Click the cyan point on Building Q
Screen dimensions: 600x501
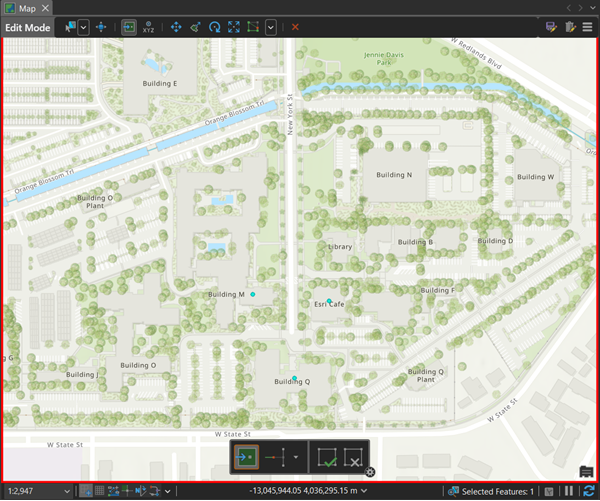[x=294, y=378]
